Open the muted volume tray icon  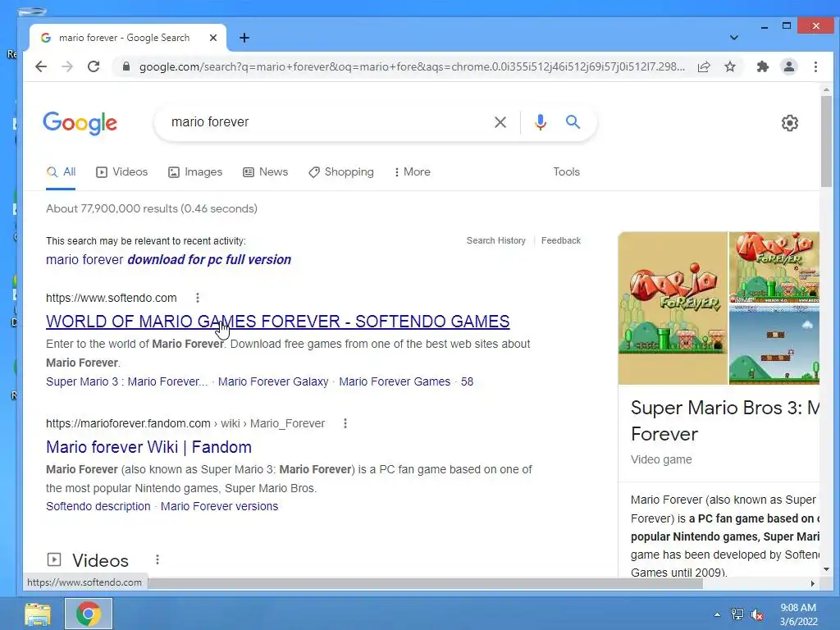(x=757, y=614)
